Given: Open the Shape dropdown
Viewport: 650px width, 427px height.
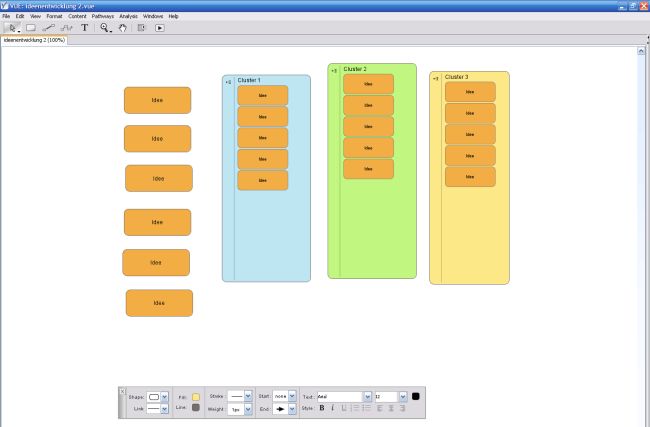Looking at the screenshot, I should tap(165, 397).
